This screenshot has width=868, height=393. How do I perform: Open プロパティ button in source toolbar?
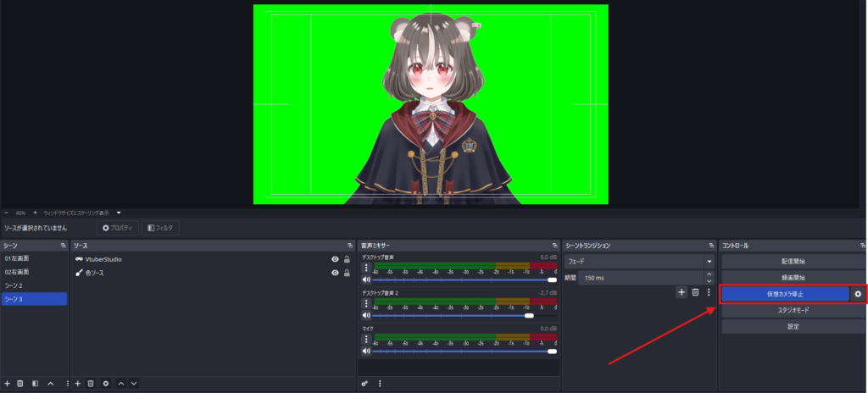click(x=117, y=228)
